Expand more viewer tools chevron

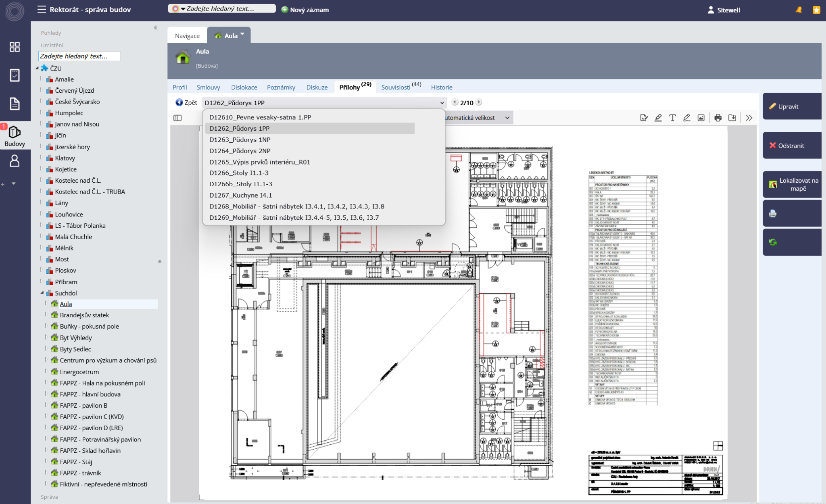749,118
